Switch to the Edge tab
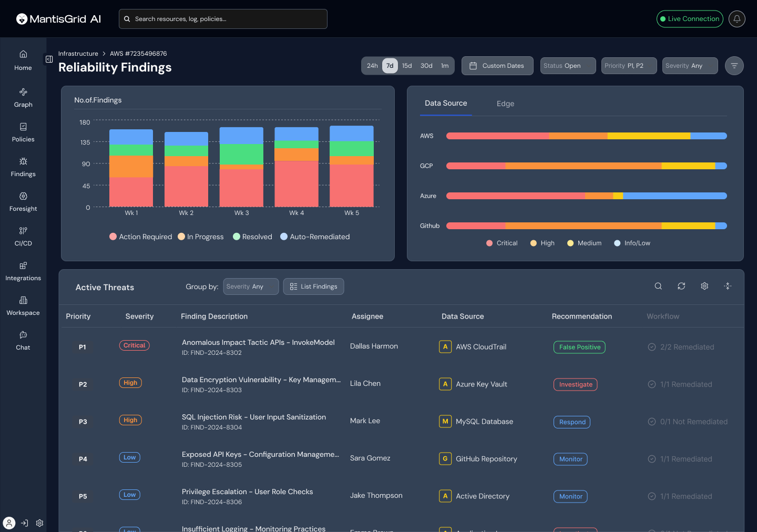 [x=505, y=104]
